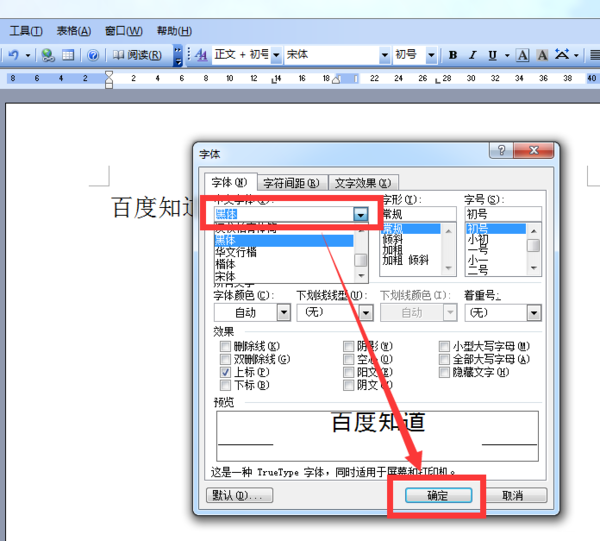Viewport: 600px width, 541px height.
Task: Enable 小型大写字母 checkbox
Action: point(444,347)
